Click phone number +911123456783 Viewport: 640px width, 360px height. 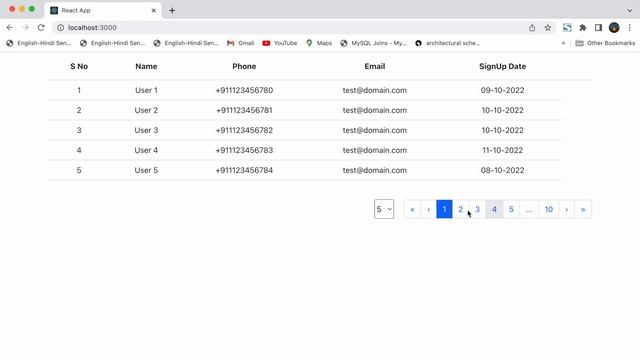coord(244,150)
